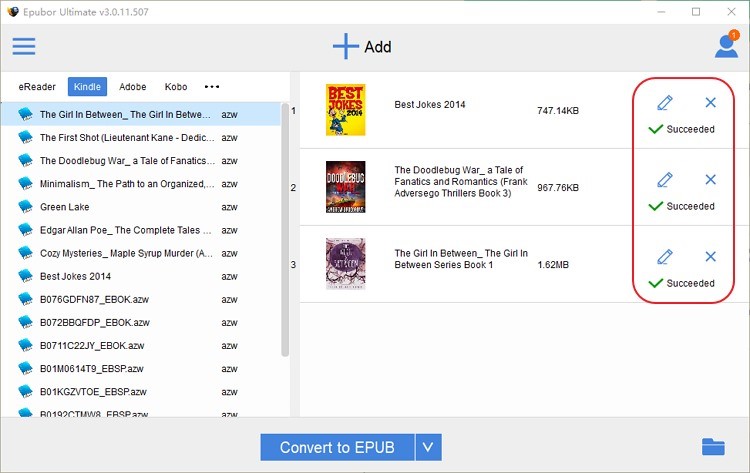Open the user account profile icon
Image resolution: width=750 pixels, height=473 pixels.
point(727,44)
